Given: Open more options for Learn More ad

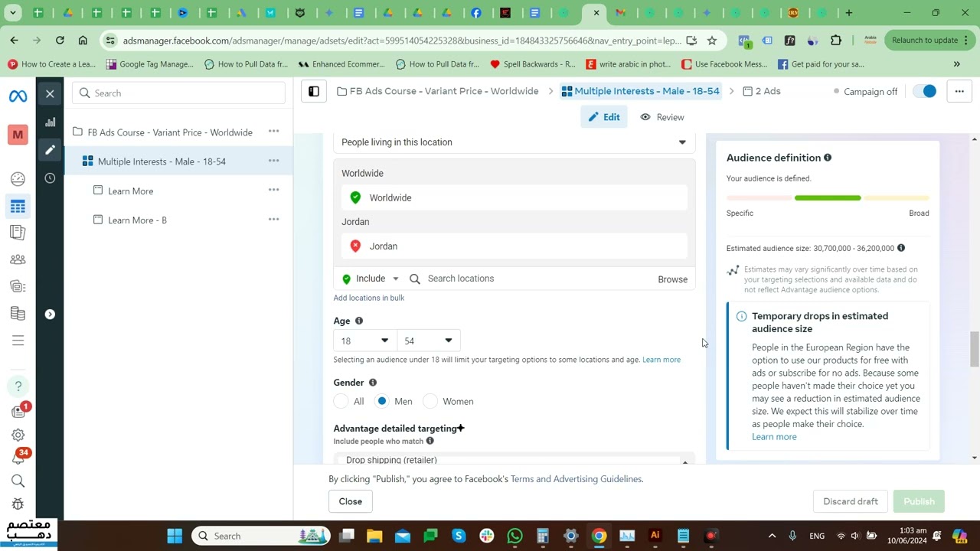Looking at the screenshot, I should click(273, 190).
